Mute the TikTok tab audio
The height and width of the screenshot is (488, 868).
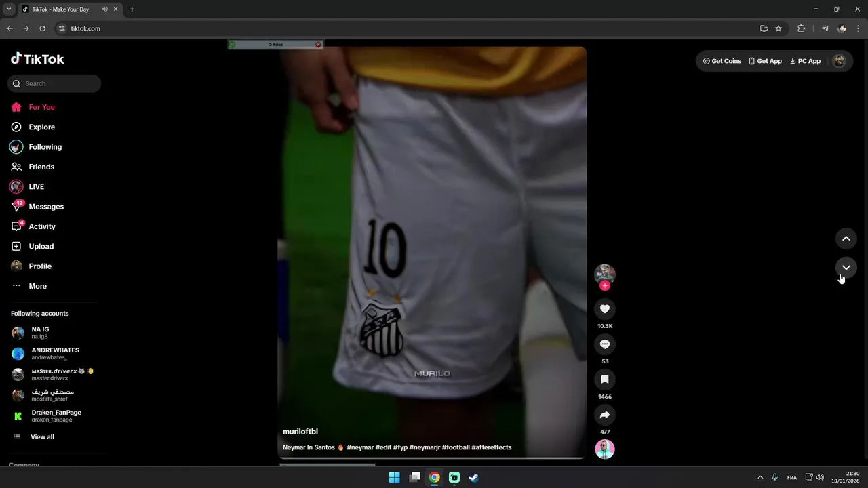coord(104,9)
